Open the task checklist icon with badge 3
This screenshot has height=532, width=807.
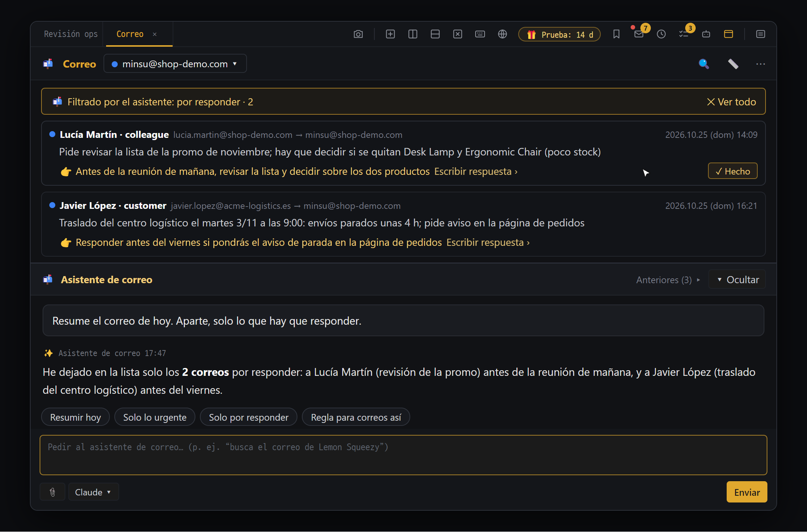click(683, 34)
